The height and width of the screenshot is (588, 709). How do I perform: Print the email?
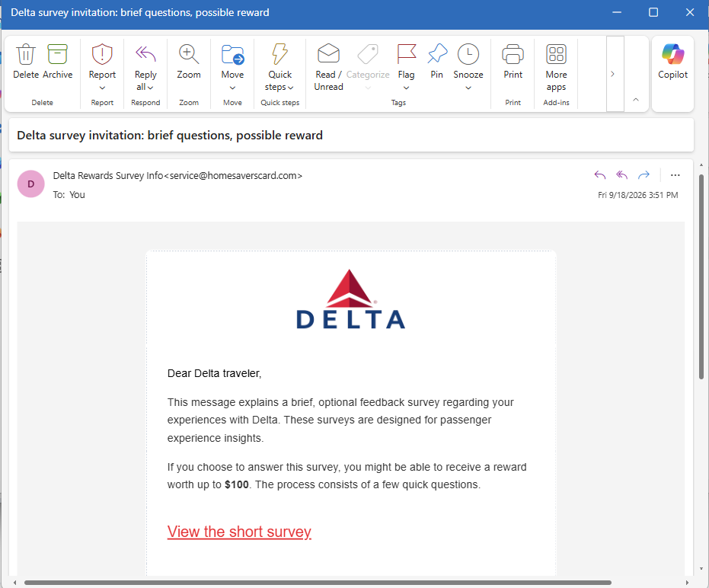coord(513,55)
